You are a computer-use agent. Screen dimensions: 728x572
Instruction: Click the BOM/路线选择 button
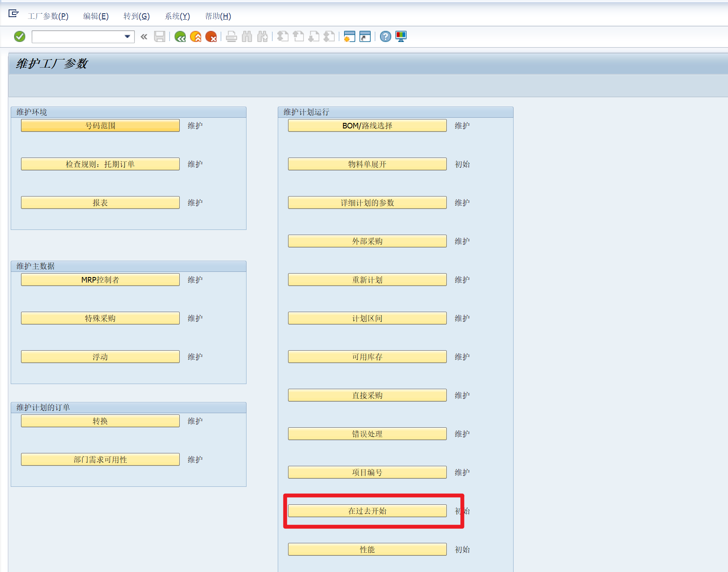point(367,125)
